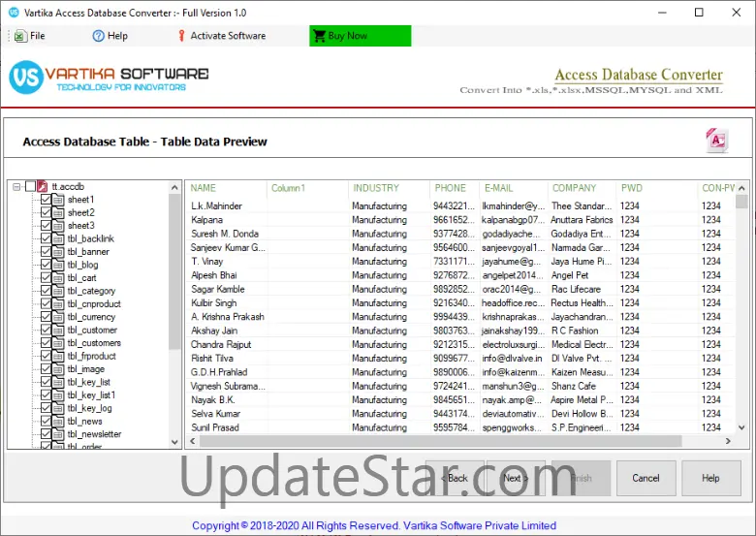756x536 pixels.
Task: Click the table icon next to tbl_key_list1
Action: (x=58, y=395)
